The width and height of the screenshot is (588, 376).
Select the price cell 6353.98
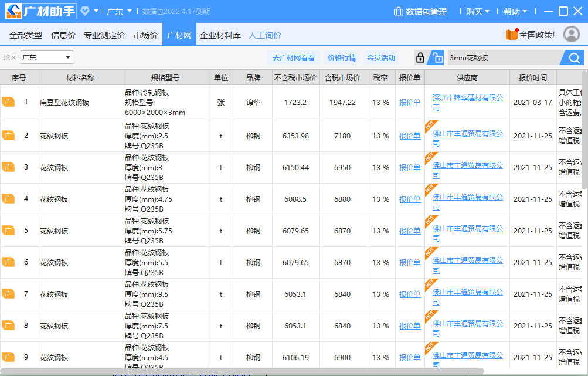click(x=295, y=136)
